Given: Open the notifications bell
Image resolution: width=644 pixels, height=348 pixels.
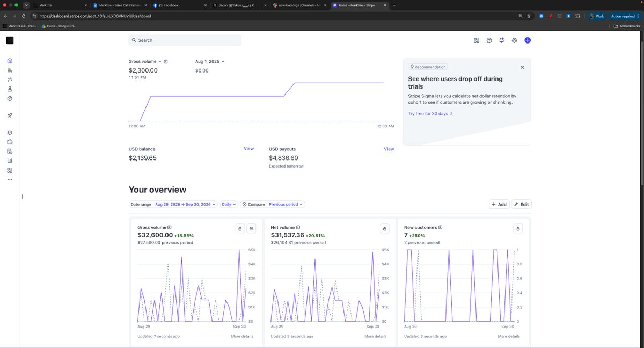Looking at the screenshot, I should coord(502,40).
